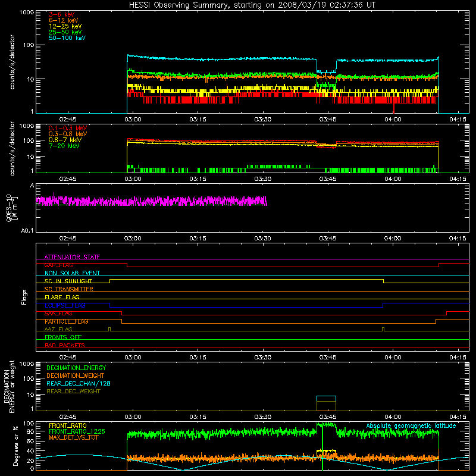Select the ATTENUATOR_STATE flag label
Image resolution: width=476 pixels, height=476 pixels.
click(72, 257)
